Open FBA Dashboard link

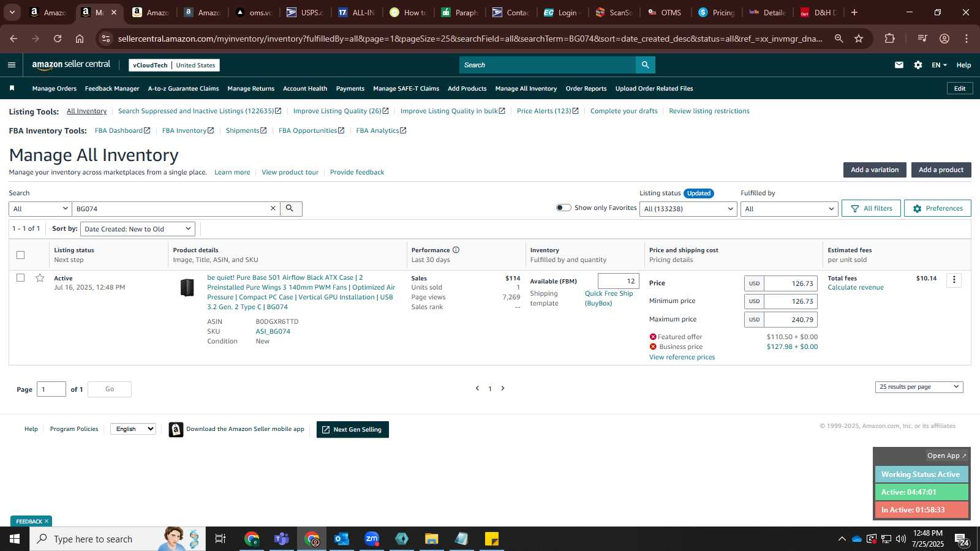122,130
